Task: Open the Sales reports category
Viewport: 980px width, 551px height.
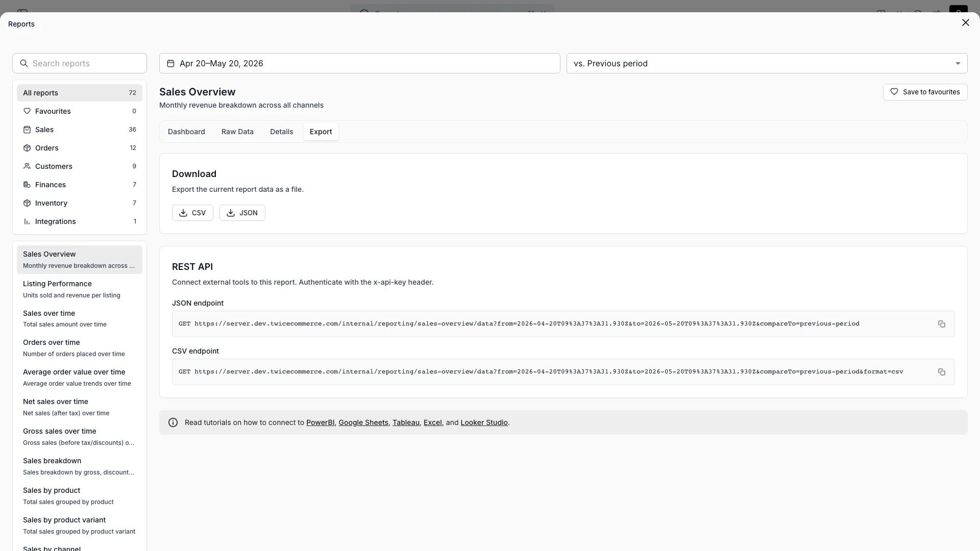Action: pos(80,130)
